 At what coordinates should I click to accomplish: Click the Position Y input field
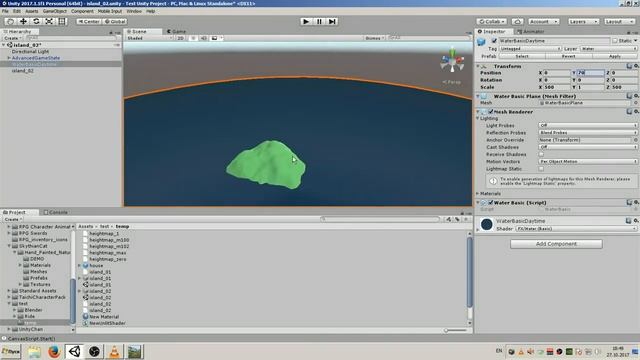pos(590,73)
